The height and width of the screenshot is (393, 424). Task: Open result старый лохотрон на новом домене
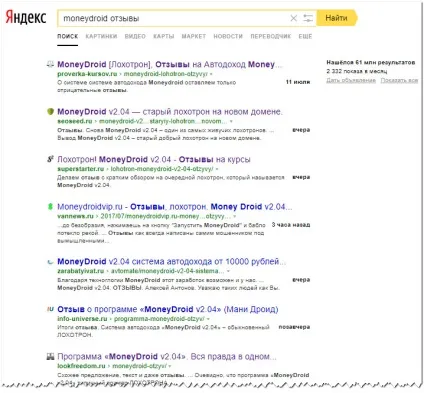170,112
